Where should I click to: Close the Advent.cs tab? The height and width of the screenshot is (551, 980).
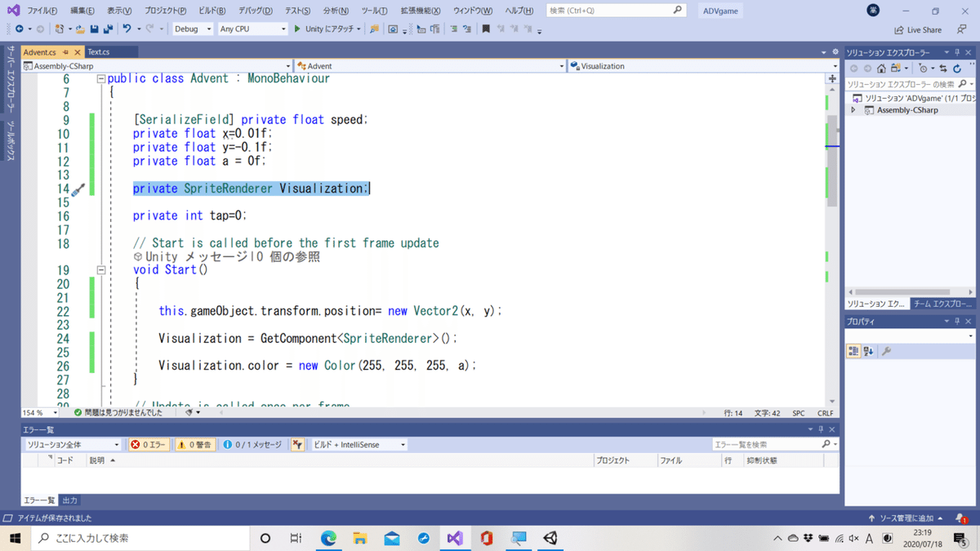coord(78,52)
